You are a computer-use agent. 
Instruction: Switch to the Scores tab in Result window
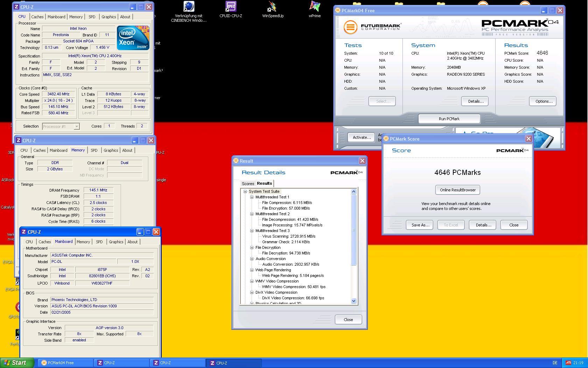click(248, 184)
